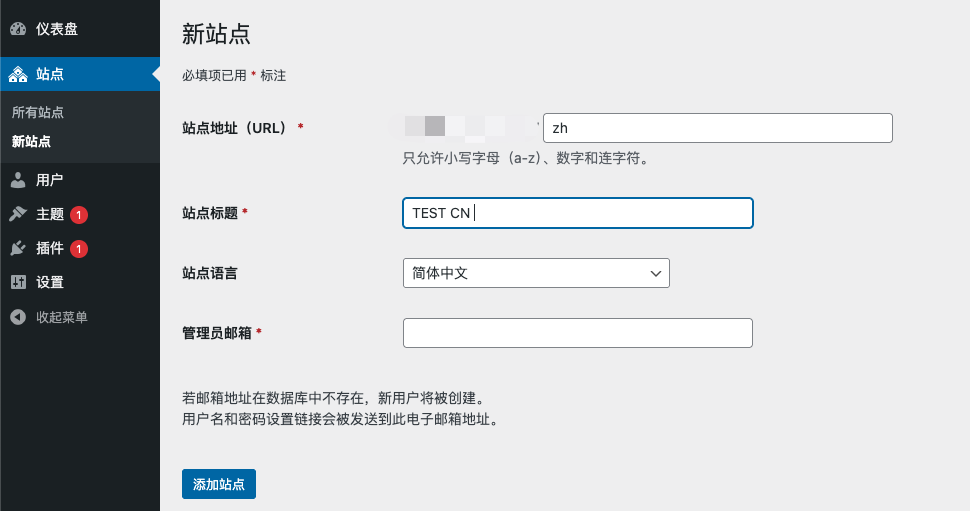Click the Themes update badge
Viewport: 970px width, 511px height.
(79, 214)
